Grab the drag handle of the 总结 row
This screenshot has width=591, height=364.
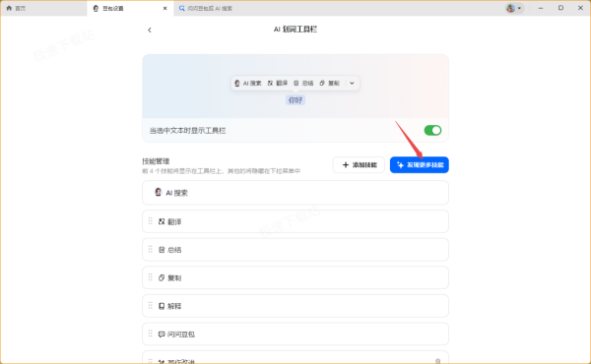(151, 249)
